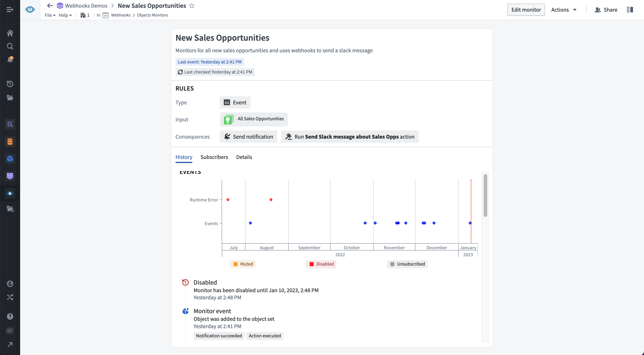Open the All Sales Opportunities input
The height and width of the screenshot is (355, 644).
[x=254, y=119]
